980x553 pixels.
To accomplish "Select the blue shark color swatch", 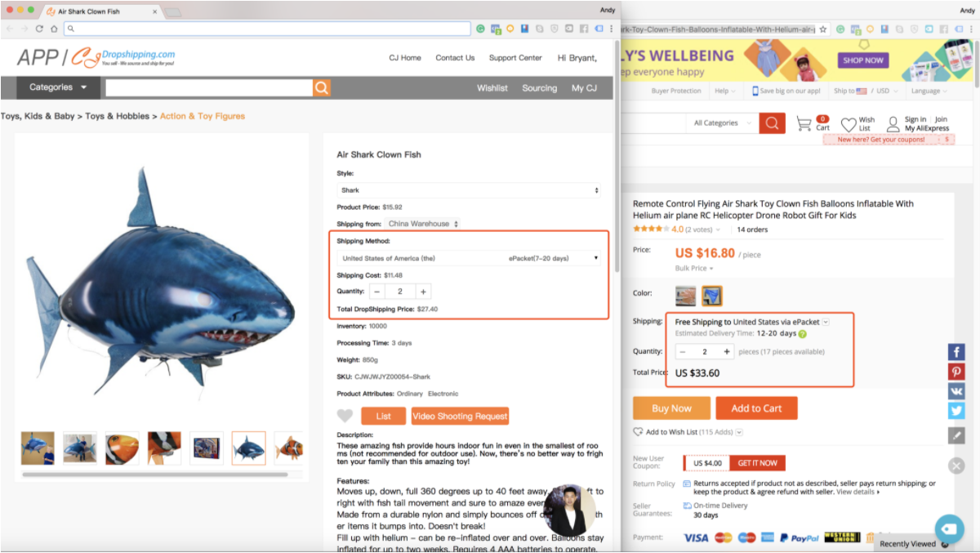I will point(712,296).
